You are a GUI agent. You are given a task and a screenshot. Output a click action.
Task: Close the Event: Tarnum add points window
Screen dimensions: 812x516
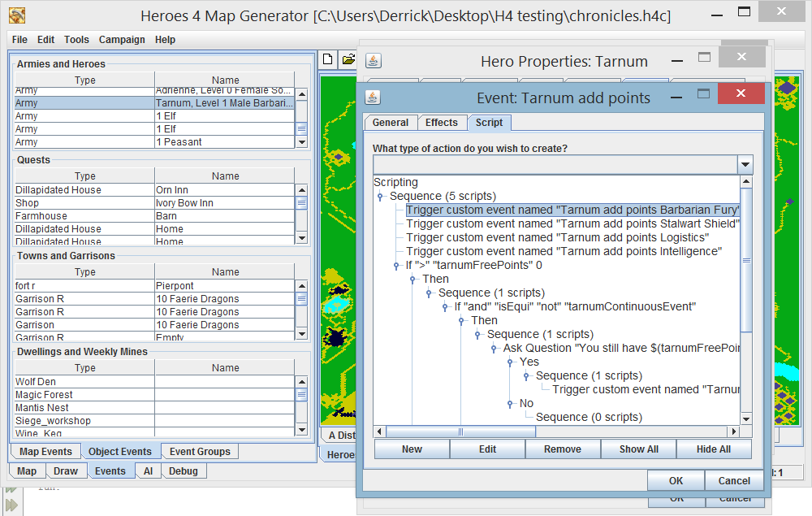pyautogui.click(x=741, y=93)
